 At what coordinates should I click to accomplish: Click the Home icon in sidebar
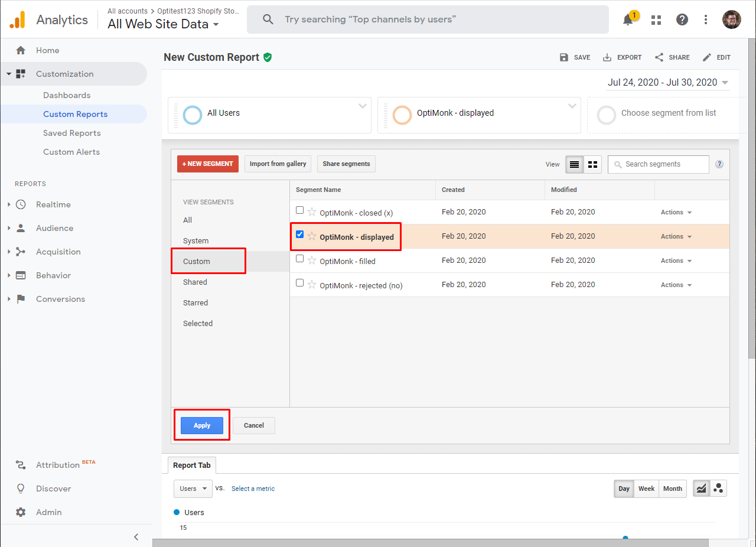click(x=21, y=50)
